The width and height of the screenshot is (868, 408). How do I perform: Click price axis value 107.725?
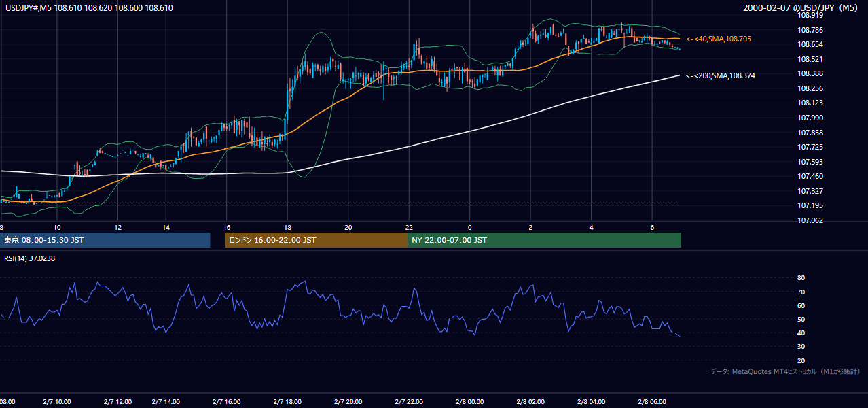click(810, 147)
